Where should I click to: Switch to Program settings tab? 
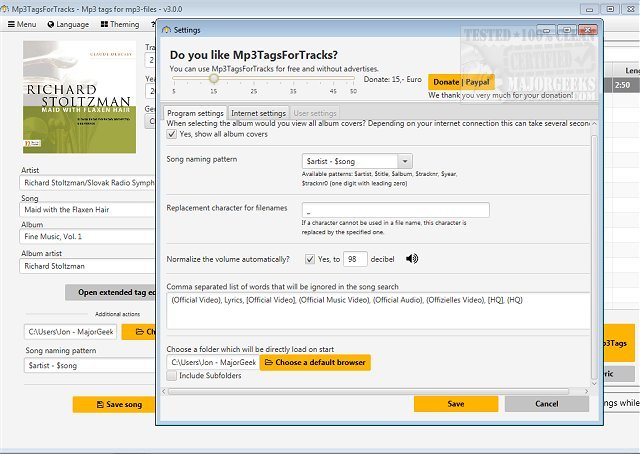pos(195,113)
